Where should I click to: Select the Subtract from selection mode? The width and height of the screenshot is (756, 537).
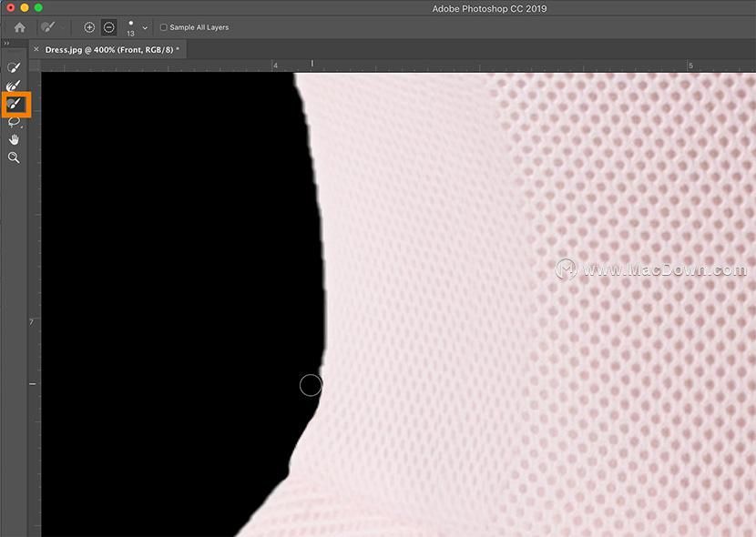pyautogui.click(x=109, y=27)
